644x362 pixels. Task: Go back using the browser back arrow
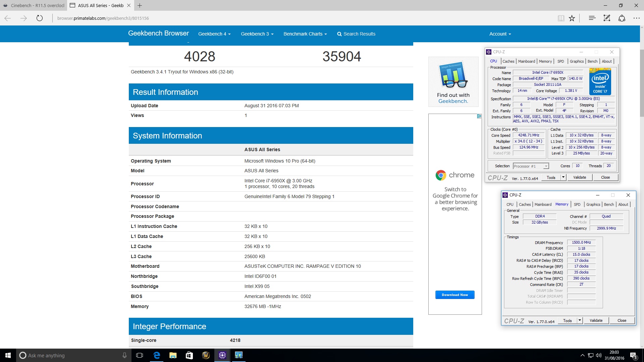(x=8, y=18)
